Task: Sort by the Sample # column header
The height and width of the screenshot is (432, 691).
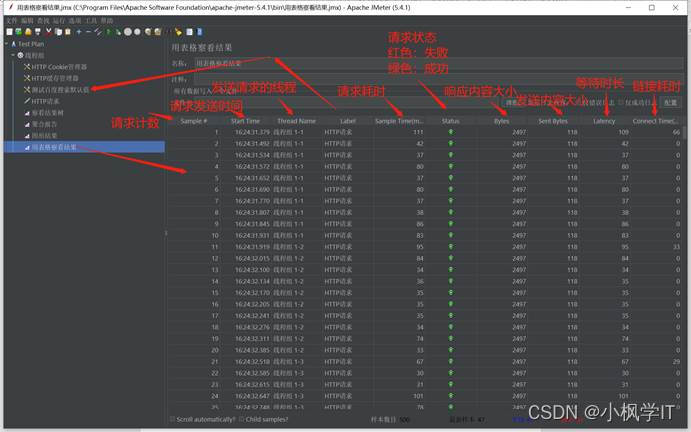Action: click(194, 121)
